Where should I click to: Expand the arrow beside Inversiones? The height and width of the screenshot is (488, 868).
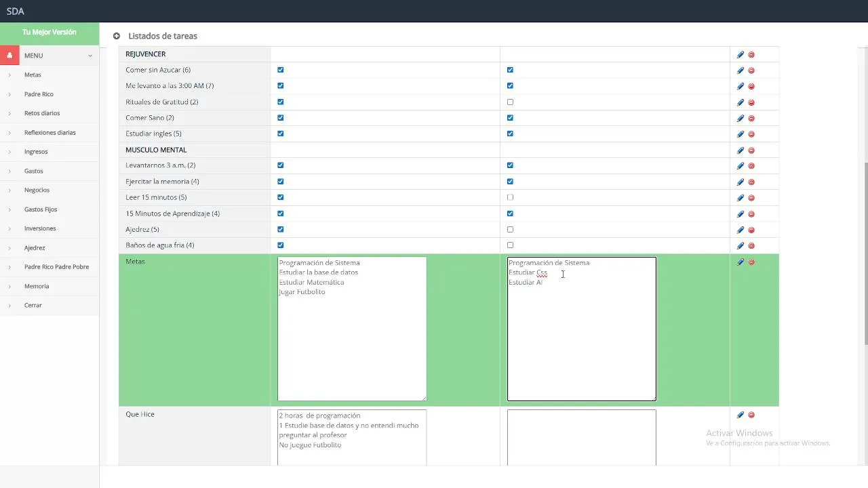pos(9,228)
